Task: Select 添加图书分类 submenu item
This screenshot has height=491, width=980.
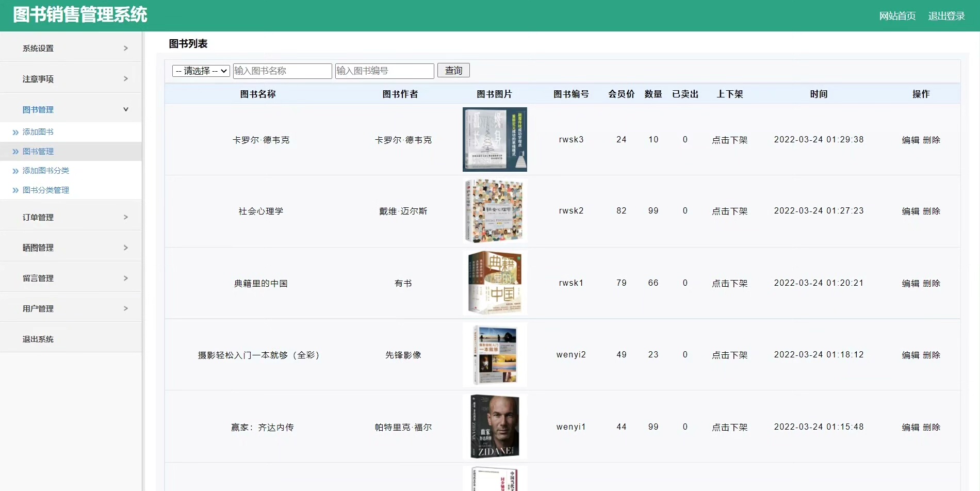Action: point(45,171)
